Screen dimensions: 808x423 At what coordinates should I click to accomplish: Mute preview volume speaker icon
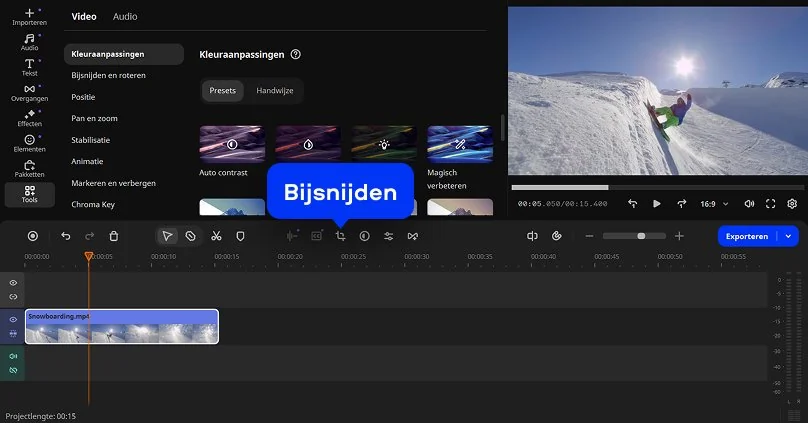[749, 204]
